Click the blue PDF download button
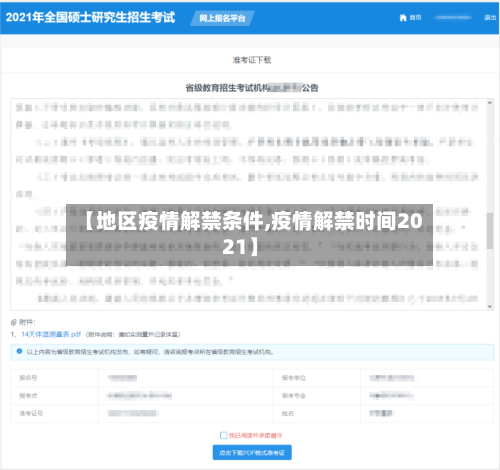 click(x=252, y=453)
